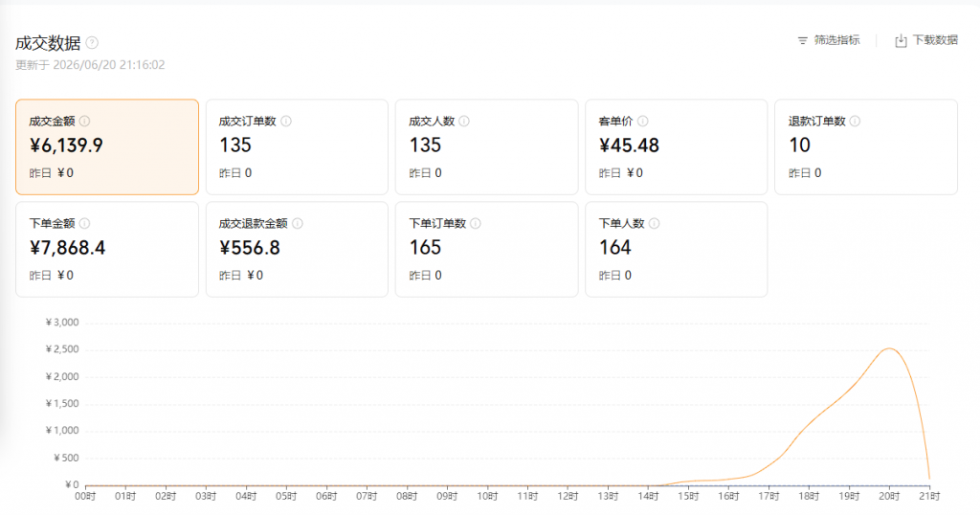Image resolution: width=980 pixels, height=515 pixels.
Task: Click 昨日 ¥0 under 成交金额
Action: [x=52, y=173]
